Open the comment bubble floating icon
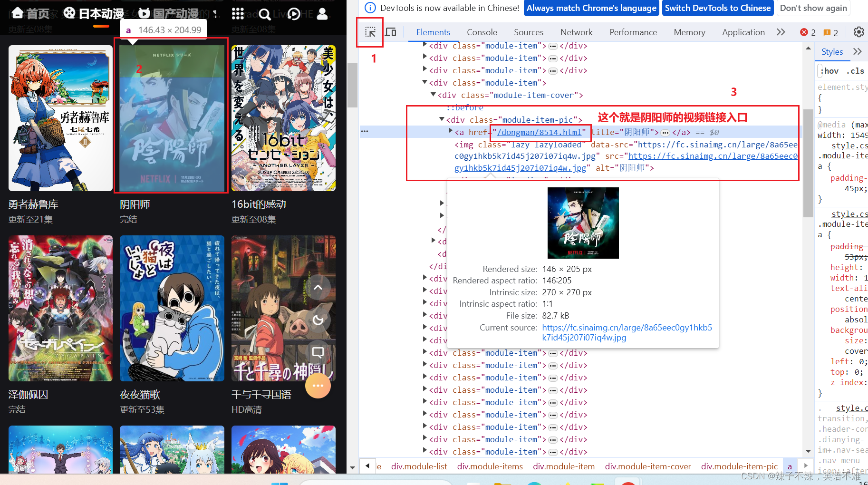The height and width of the screenshot is (485, 868). pos(318,352)
